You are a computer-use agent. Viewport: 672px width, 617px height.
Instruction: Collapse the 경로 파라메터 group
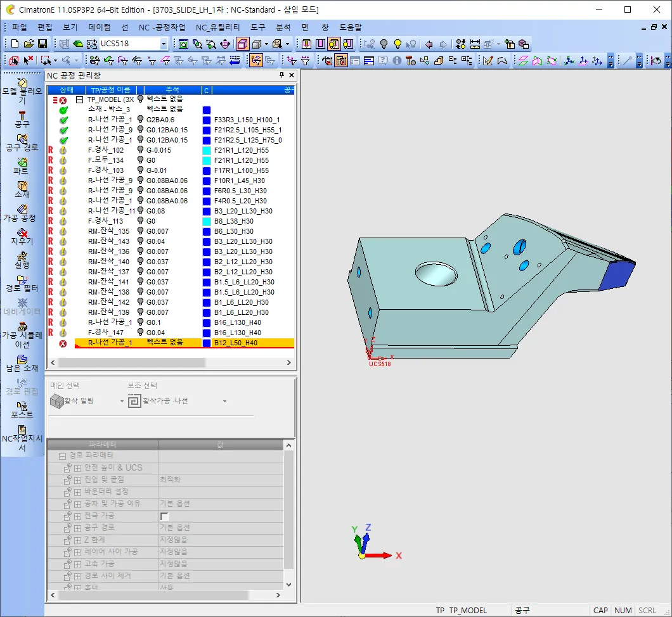pyautogui.click(x=62, y=456)
